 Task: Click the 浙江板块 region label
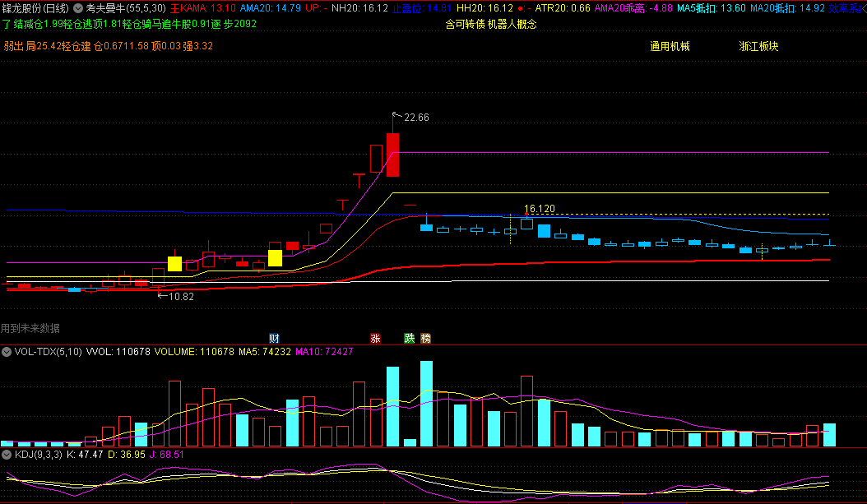click(x=758, y=46)
